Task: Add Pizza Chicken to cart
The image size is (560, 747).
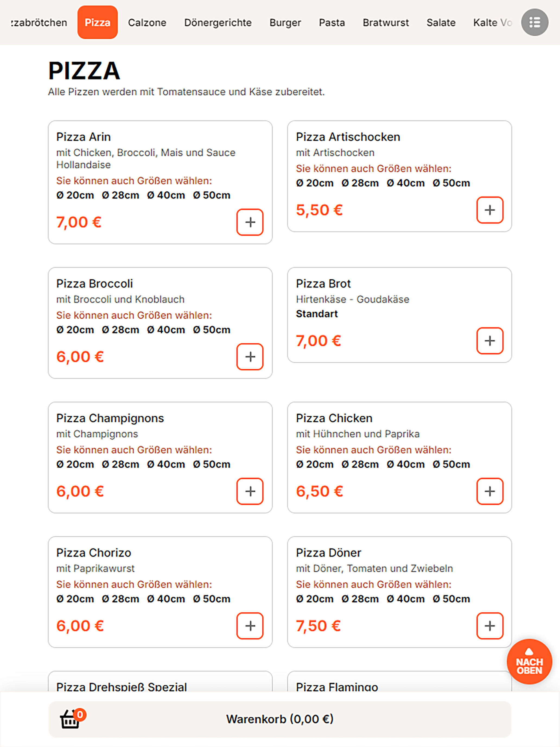Action: tap(490, 491)
